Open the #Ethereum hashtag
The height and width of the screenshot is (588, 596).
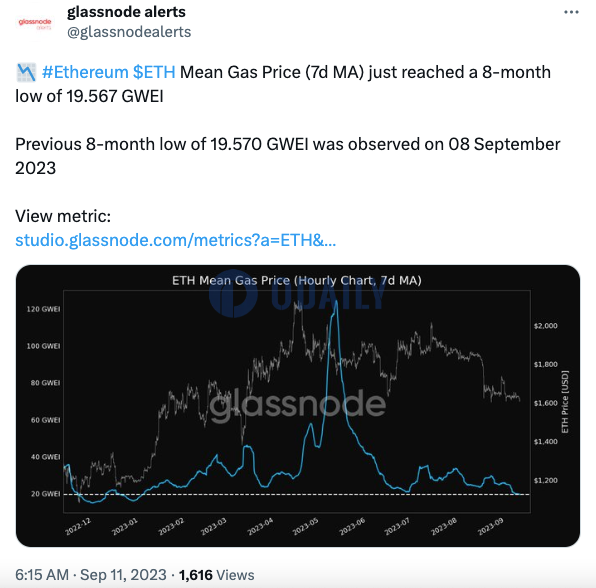85,72
